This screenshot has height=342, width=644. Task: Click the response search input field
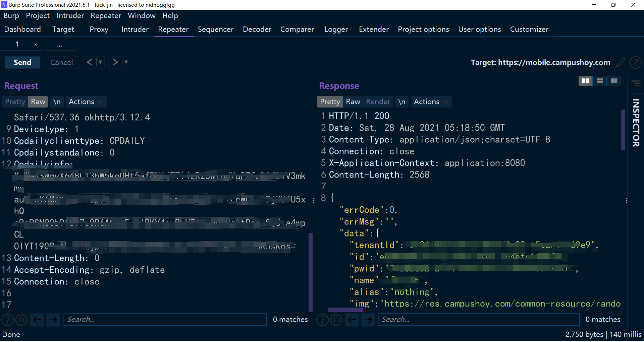click(479, 320)
